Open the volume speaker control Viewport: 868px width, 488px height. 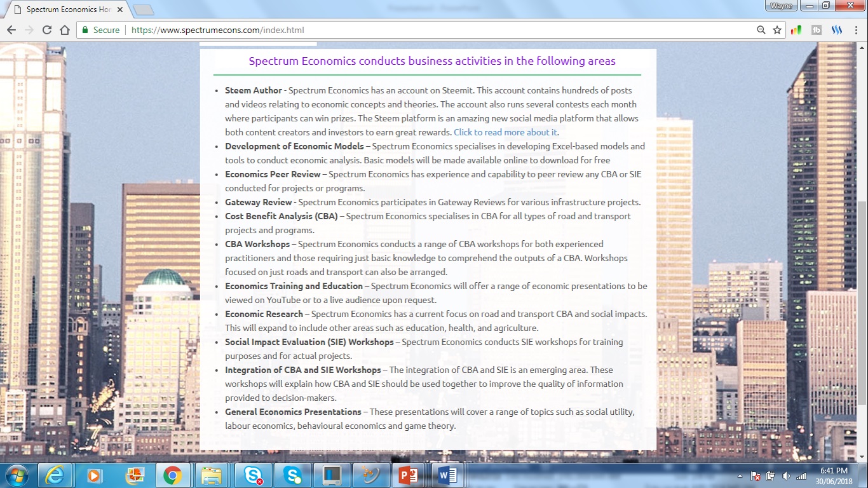point(786,476)
